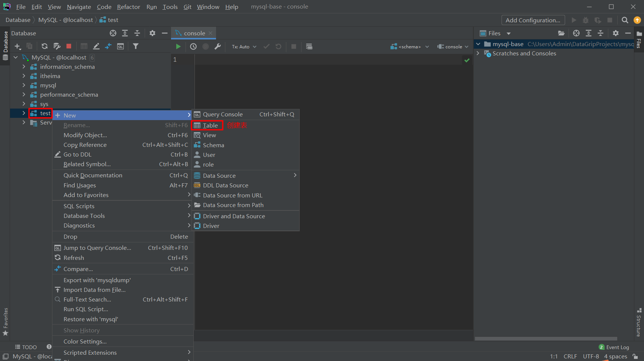Collapse the MySQL - @localhost node
The height and width of the screenshot is (361, 644).
pyautogui.click(x=16, y=57)
